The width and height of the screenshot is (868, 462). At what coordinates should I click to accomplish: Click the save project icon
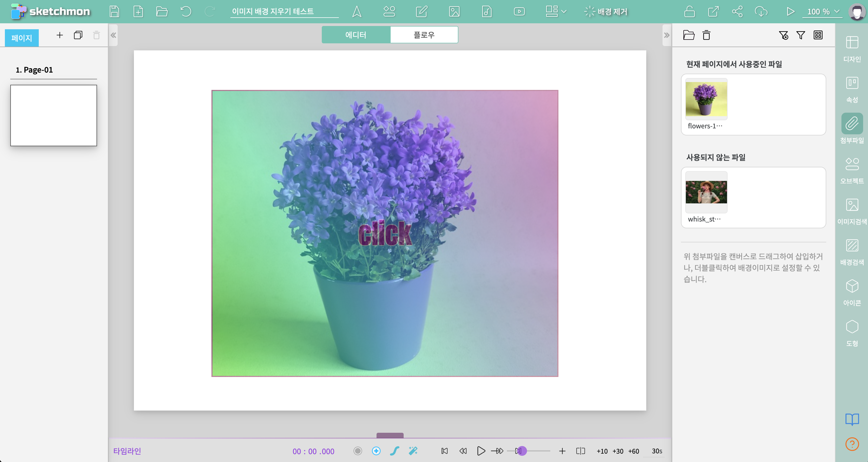(x=114, y=11)
